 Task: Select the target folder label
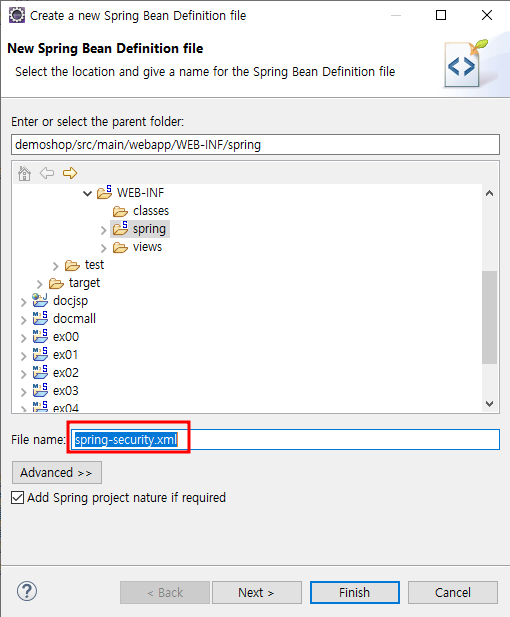[x=84, y=283]
